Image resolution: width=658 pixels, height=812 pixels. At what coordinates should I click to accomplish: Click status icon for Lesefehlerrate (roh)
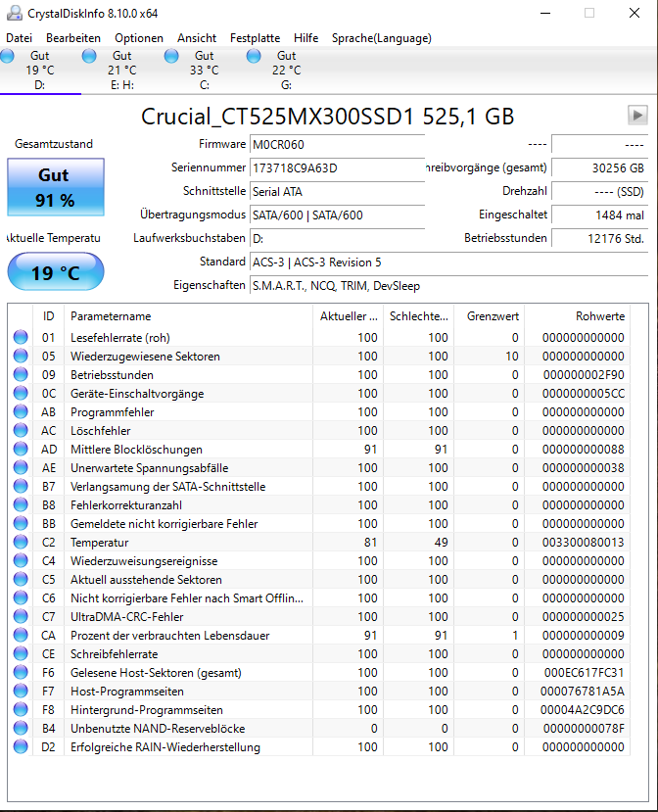21,337
